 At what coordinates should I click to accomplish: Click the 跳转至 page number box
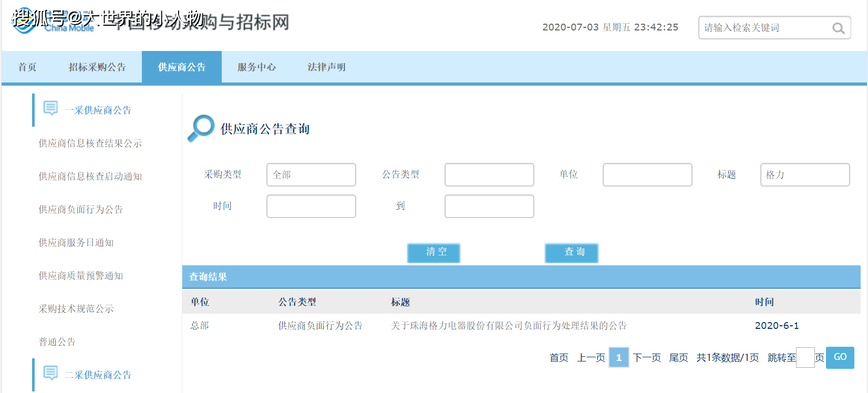pyautogui.click(x=805, y=357)
